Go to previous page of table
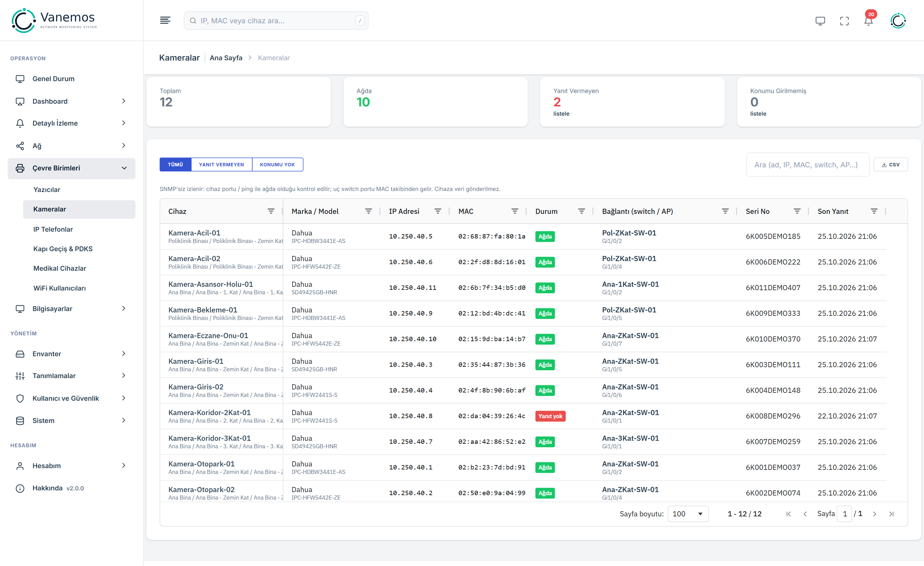924x566 pixels. coord(805,514)
